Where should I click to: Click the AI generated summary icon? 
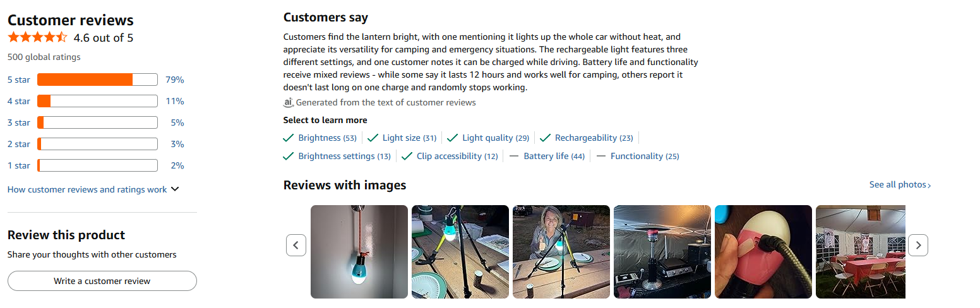point(289,102)
